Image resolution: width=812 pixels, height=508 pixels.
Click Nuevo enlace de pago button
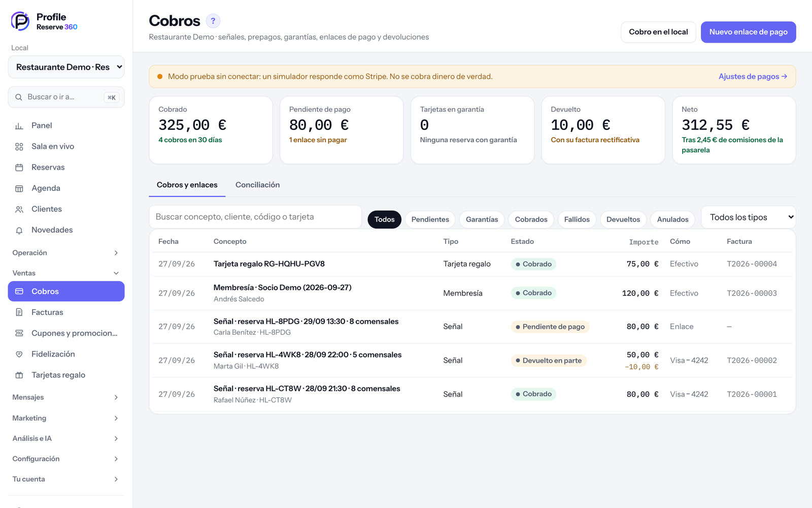pos(748,32)
